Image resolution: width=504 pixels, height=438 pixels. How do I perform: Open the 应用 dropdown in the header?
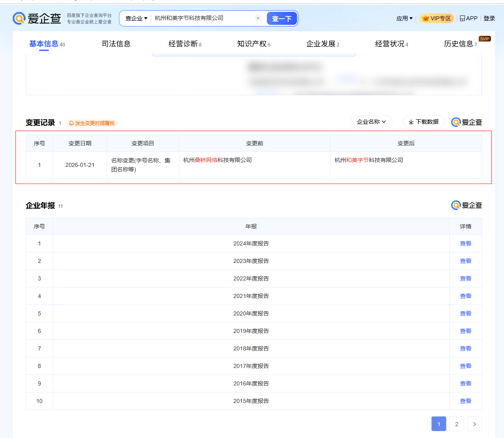[x=404, y=18]
